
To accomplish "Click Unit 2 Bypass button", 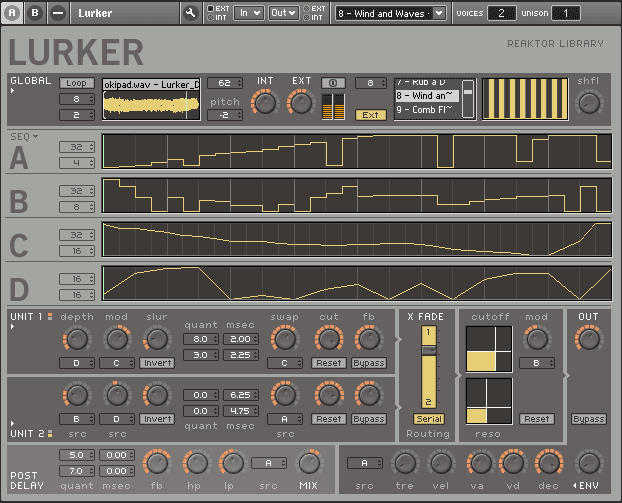I will tap(369, 419).
